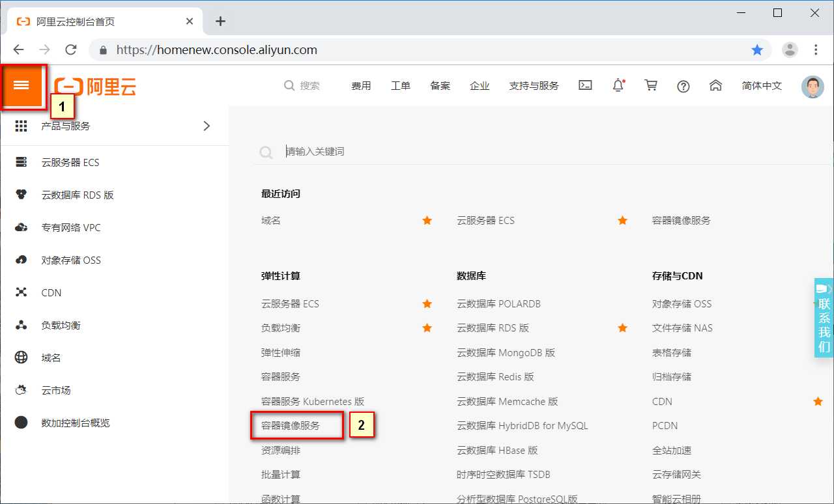Select the 阿里云控制台首页 browser tab
The image size is (834, 504).
pos(104,21)
